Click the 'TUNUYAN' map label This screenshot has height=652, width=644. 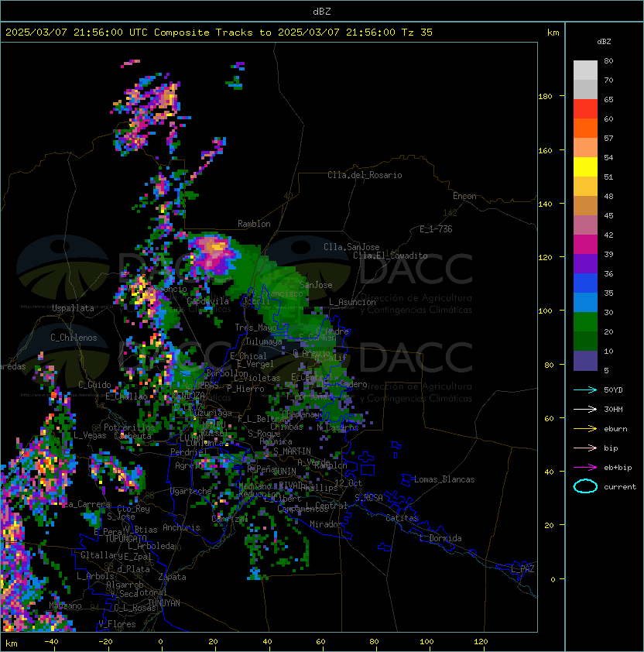pyautogui.click(x=164, y=603)
